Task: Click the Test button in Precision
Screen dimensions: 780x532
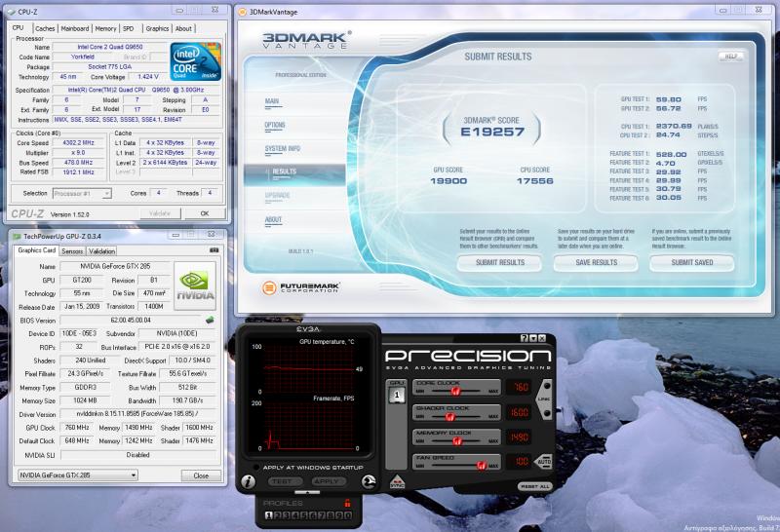Action: coord(286,481)
